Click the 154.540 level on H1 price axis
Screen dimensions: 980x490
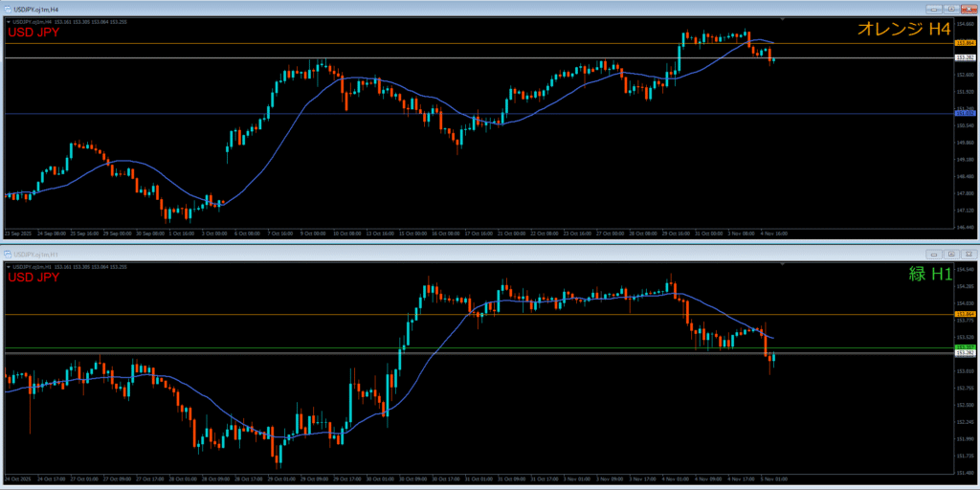966,270
